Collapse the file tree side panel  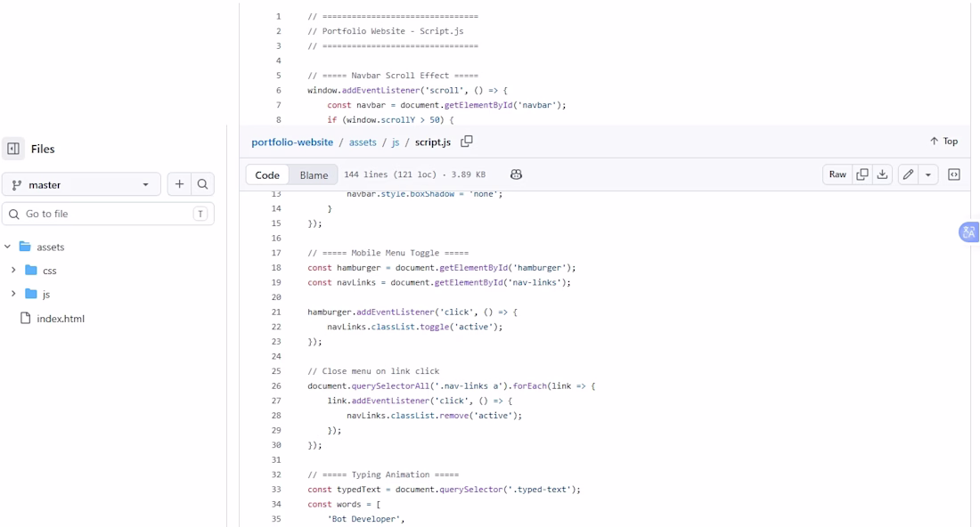coord(13,149)
